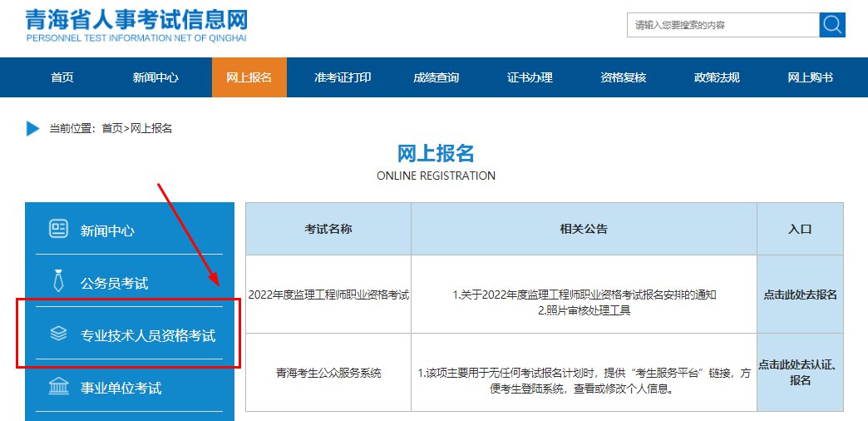868x421 pixels.
Task: Open 政策法规 in the navigation bar
Action: pos(717,77)
